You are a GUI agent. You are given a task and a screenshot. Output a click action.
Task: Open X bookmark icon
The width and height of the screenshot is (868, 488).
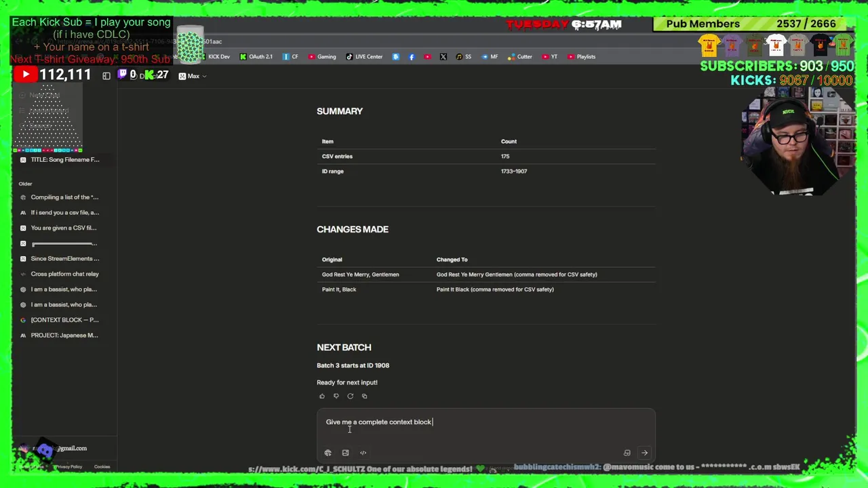[443, 57]
